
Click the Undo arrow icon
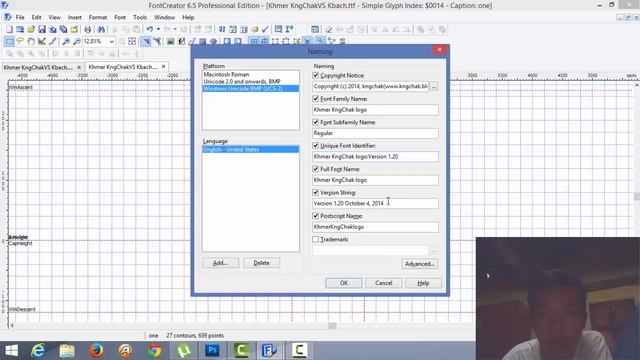[x=150, y=29]
